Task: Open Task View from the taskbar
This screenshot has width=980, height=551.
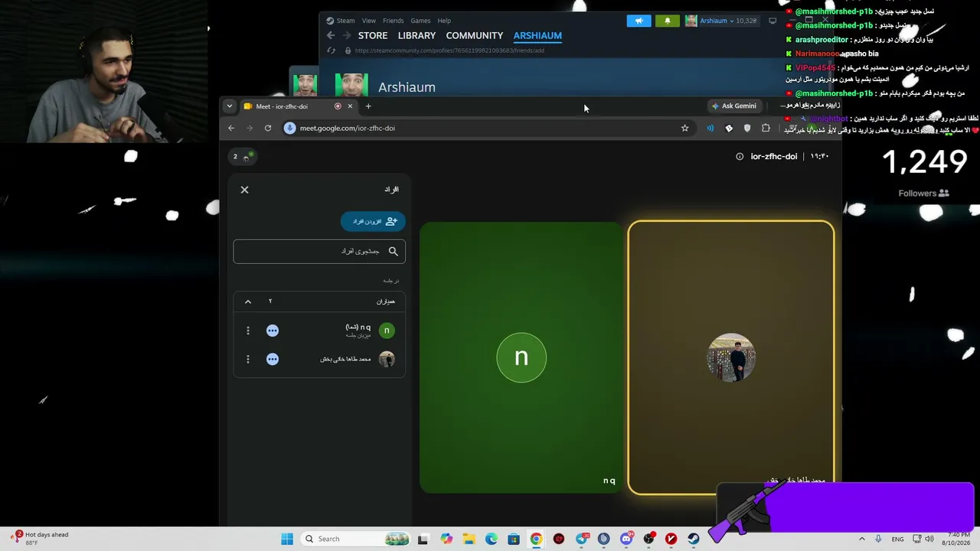Action: click(423, 539)
